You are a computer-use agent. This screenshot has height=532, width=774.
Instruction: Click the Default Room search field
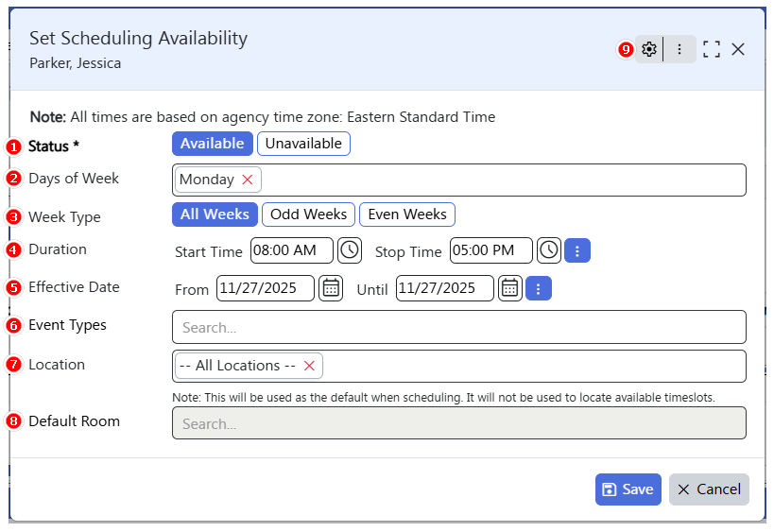coord(459,423)
